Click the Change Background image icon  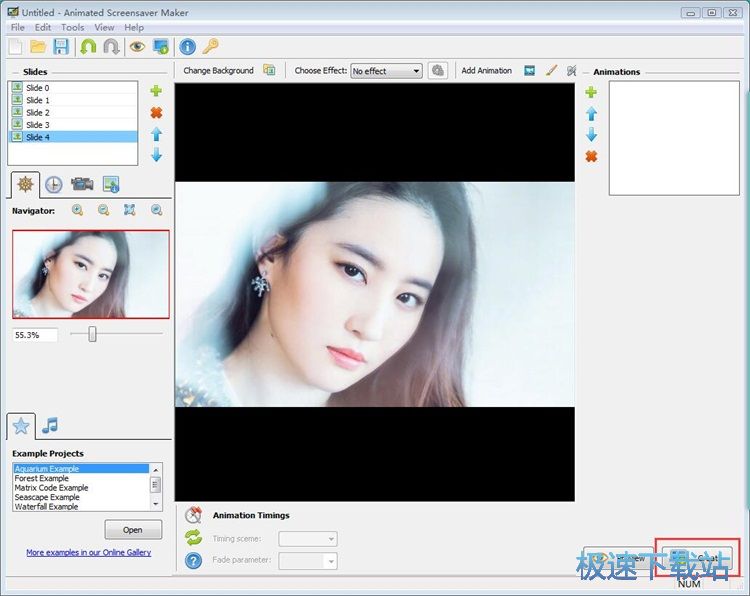269,70
